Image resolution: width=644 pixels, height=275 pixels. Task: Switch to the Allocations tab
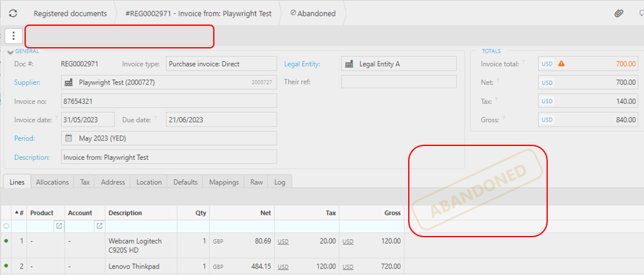52,182
